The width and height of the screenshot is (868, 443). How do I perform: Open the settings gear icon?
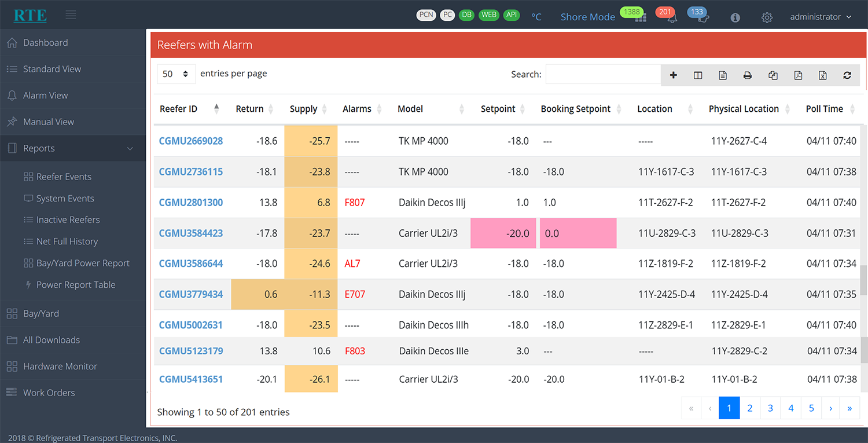[767, 18]
